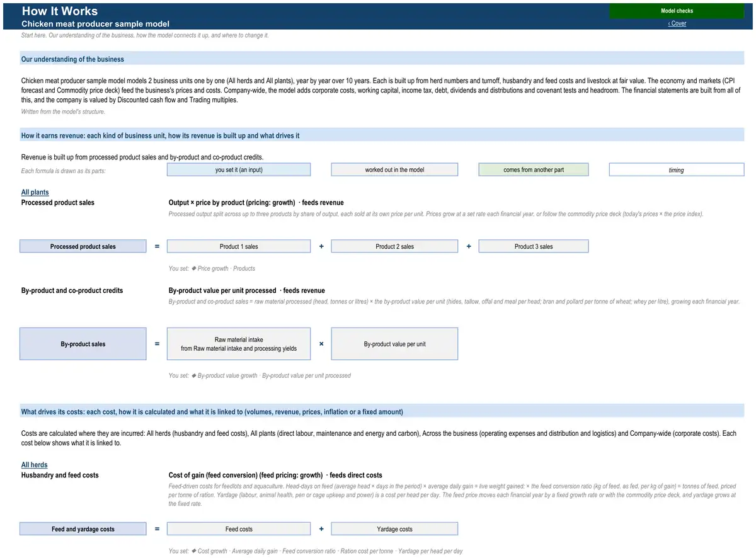Click the 'Chicken meat producer sample model' subtitle
756x558 pixels.
click(95, 24)
